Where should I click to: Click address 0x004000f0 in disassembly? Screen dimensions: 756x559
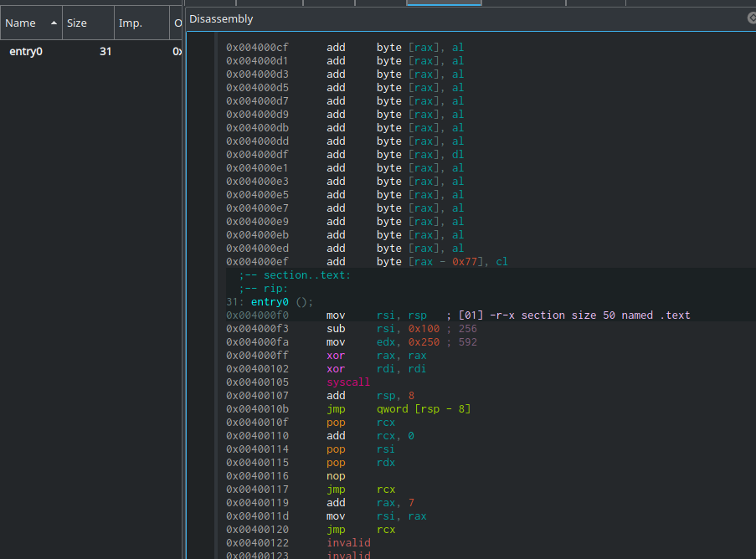click(x=256, y=315)
